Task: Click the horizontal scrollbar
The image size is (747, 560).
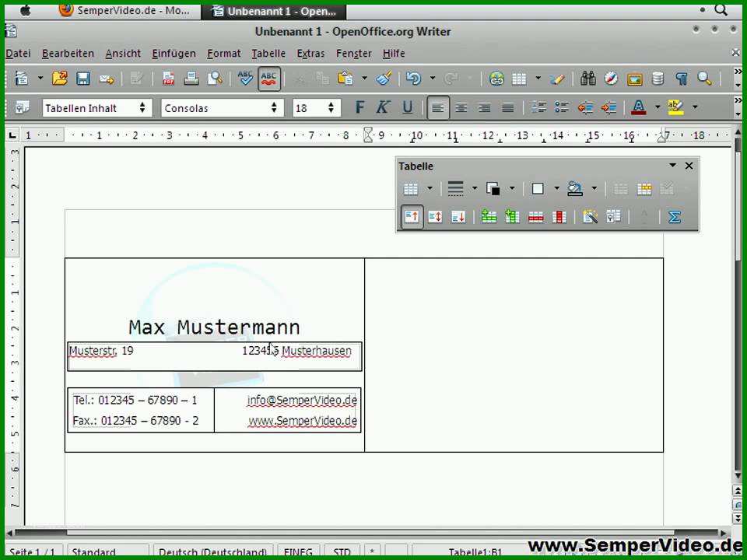Action: click(368, 533)
